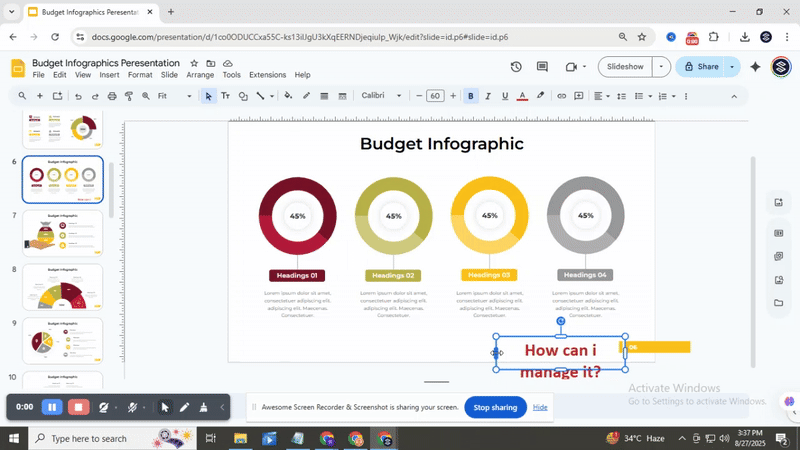Click the Print icon in toolbar
Viewport: 800px width, 450px height.
111,96
